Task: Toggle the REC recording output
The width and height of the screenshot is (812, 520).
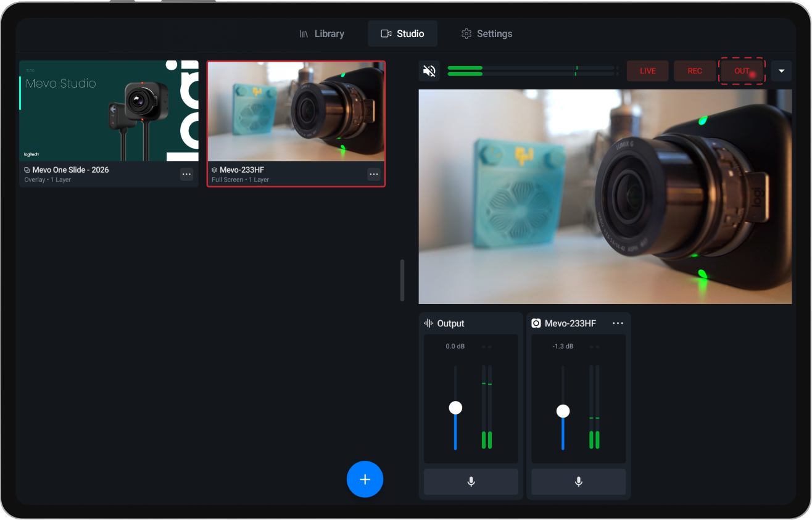Action: point(695,70)
